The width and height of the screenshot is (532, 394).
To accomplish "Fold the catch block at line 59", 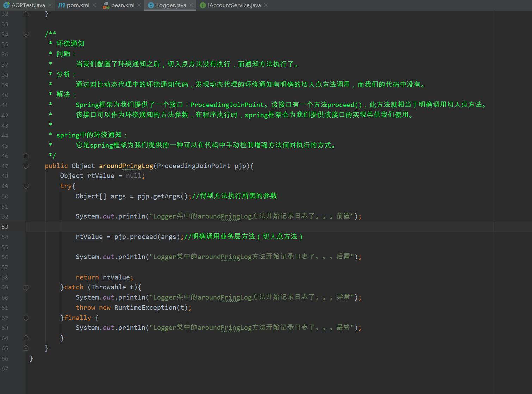I will click(26, 288).
